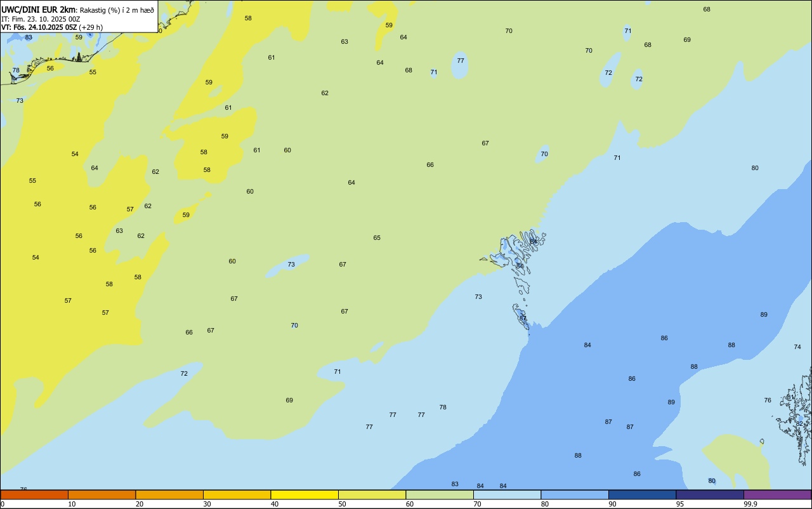Image resolution: width=812 pixels, height=509 pixels.
Task: Click the '20' tick label on the legend
Action: point(140,504)
